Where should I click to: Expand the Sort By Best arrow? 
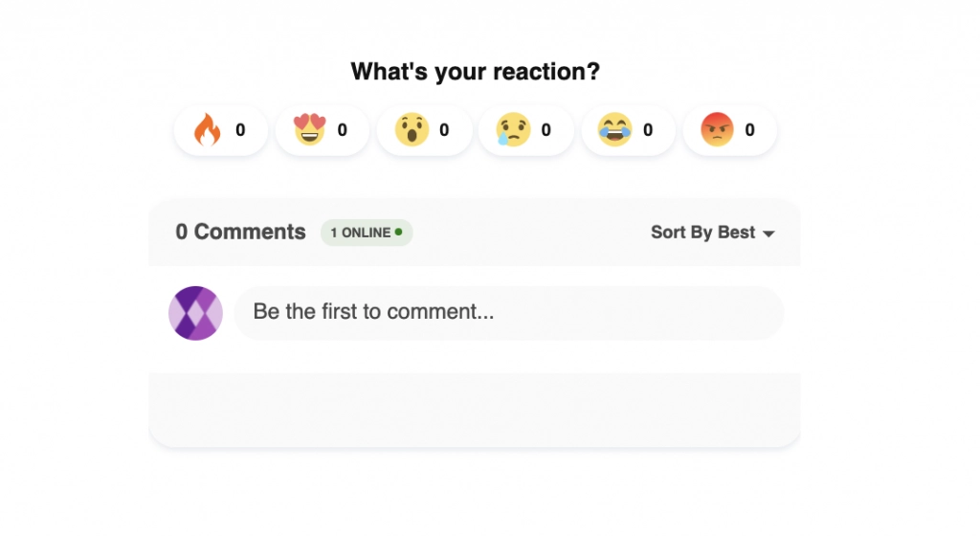[x=768, y=234]
